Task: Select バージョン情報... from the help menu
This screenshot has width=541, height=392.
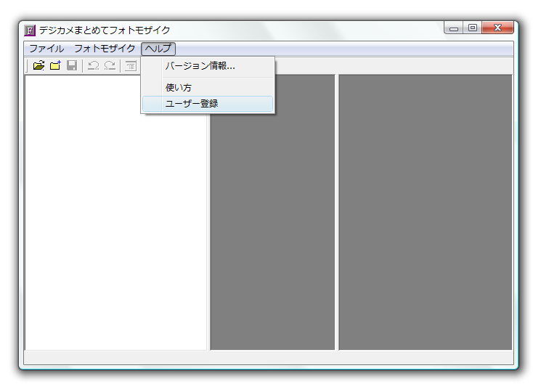Action: click(208, 66)
